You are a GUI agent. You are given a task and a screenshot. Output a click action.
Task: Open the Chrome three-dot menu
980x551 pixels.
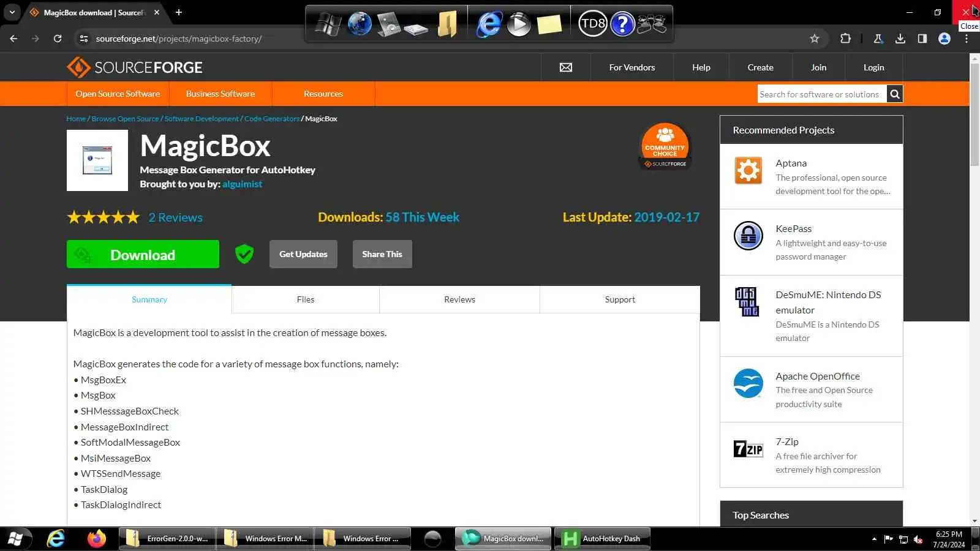[967, 39]
